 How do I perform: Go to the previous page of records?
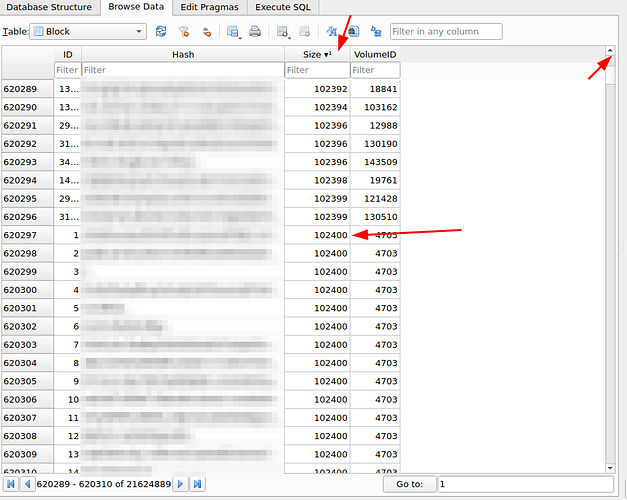pyautogui.click(x=27, y=484)
